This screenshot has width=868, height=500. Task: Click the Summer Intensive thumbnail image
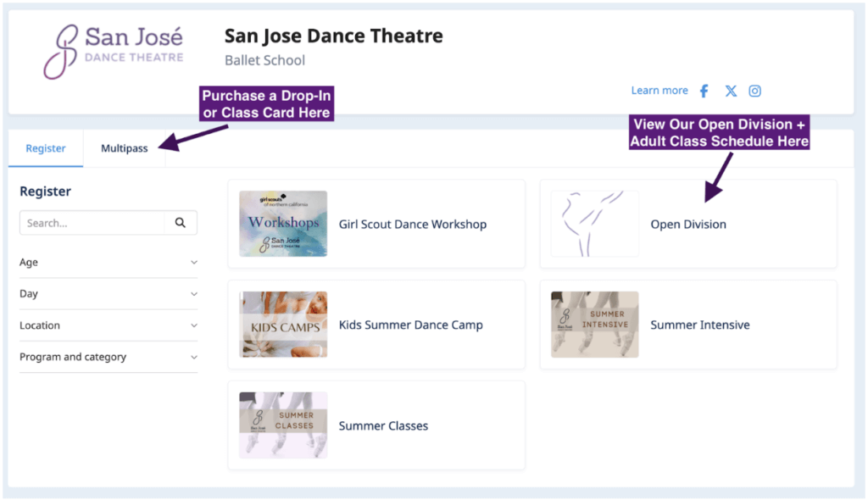[x=594, y=325]
